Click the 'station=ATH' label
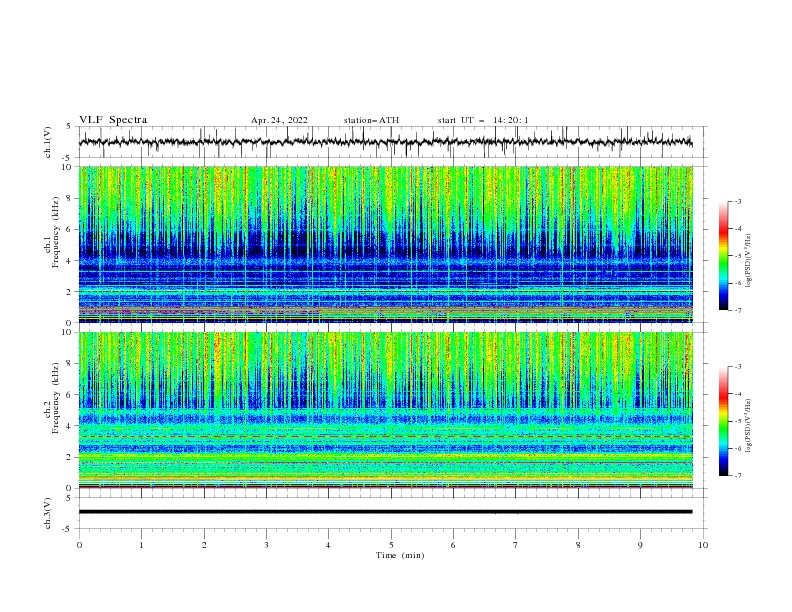 pyautogui.click(x=371, y=120)
